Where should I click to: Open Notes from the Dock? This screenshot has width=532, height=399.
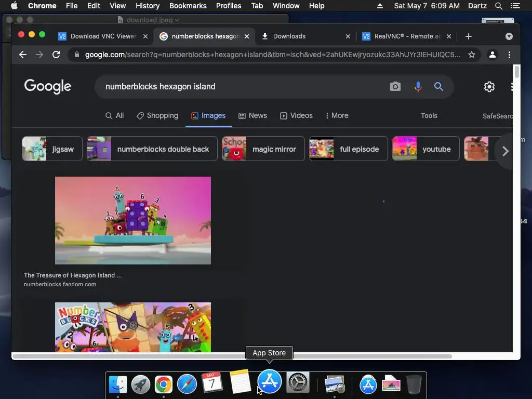point(240,382)
